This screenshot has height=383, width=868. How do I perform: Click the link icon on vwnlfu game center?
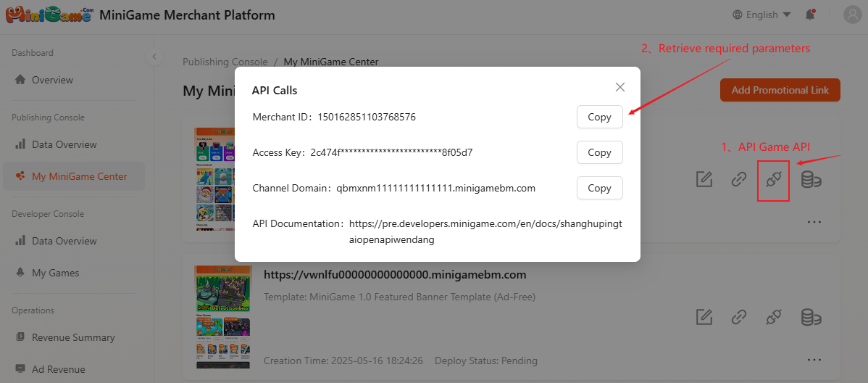pyautogui.click(x=738, y=318)
